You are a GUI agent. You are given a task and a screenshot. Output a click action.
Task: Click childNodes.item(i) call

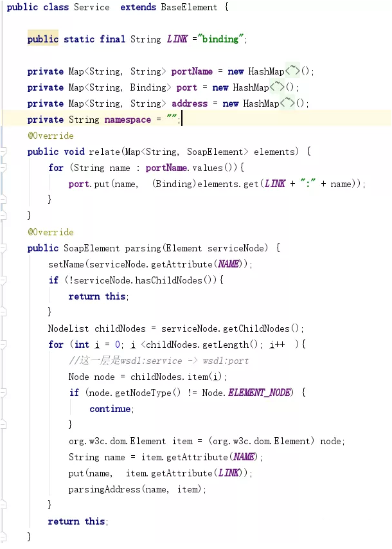(x=176, y=377)
